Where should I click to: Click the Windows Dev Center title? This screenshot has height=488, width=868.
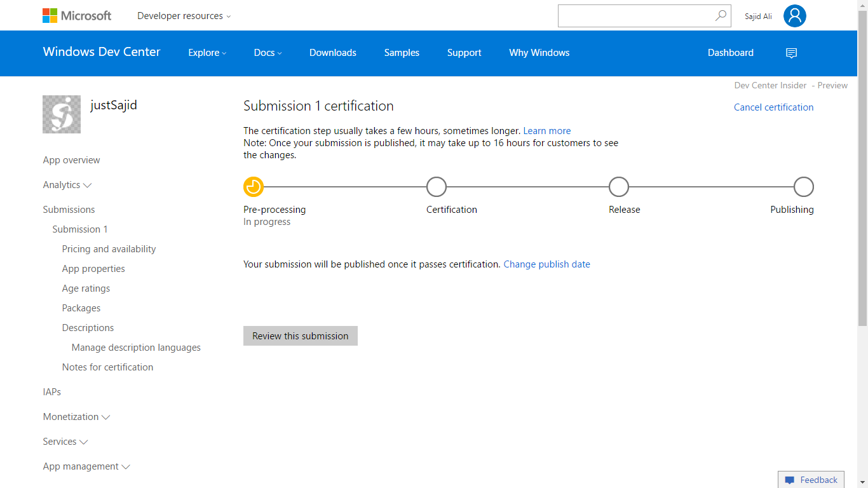[x=102, y=52]
